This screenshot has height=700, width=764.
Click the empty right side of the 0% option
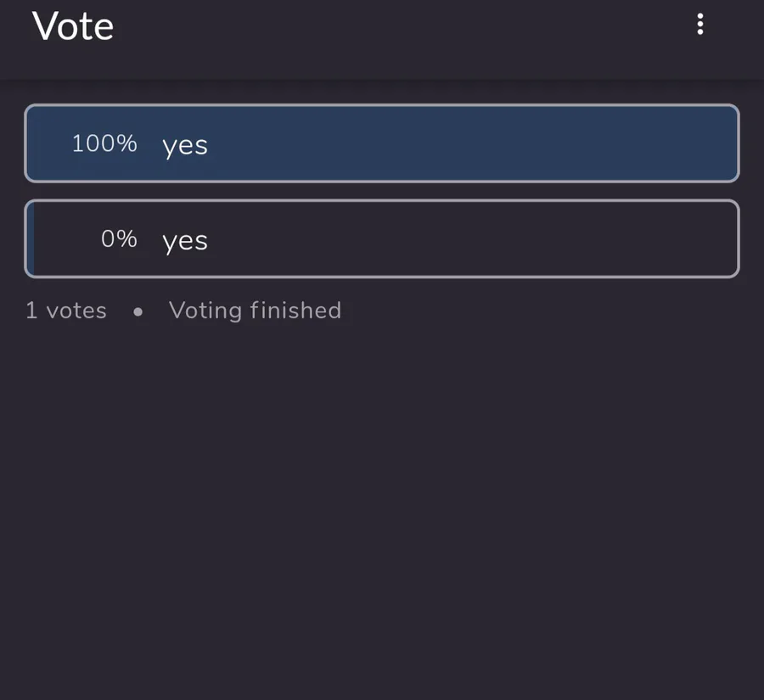(594, 238)
